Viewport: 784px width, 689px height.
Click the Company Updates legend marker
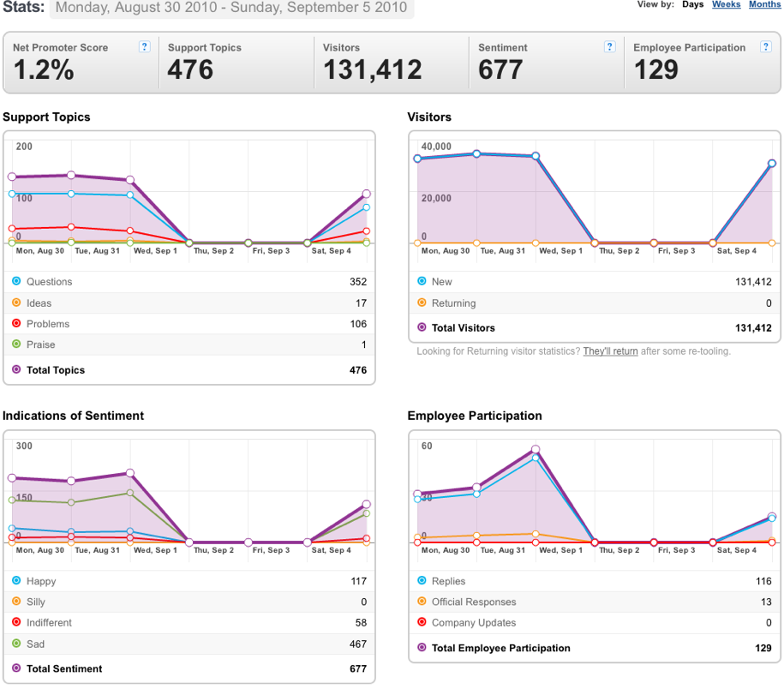422,622
